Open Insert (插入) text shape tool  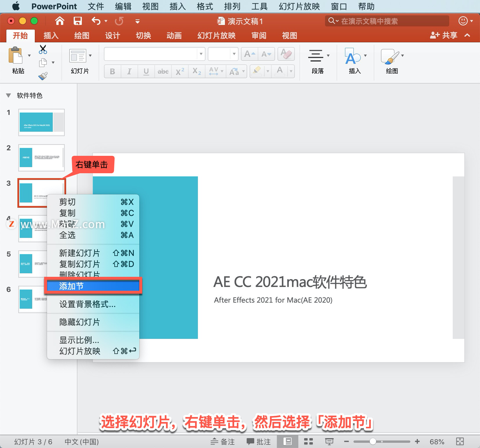point(355,62)
